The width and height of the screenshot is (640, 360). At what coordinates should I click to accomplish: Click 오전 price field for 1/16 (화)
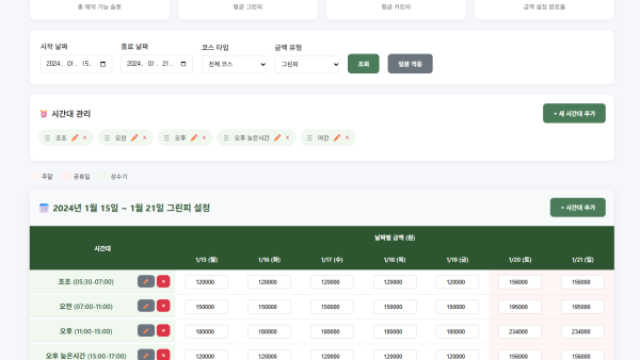[x=269, y=307]
